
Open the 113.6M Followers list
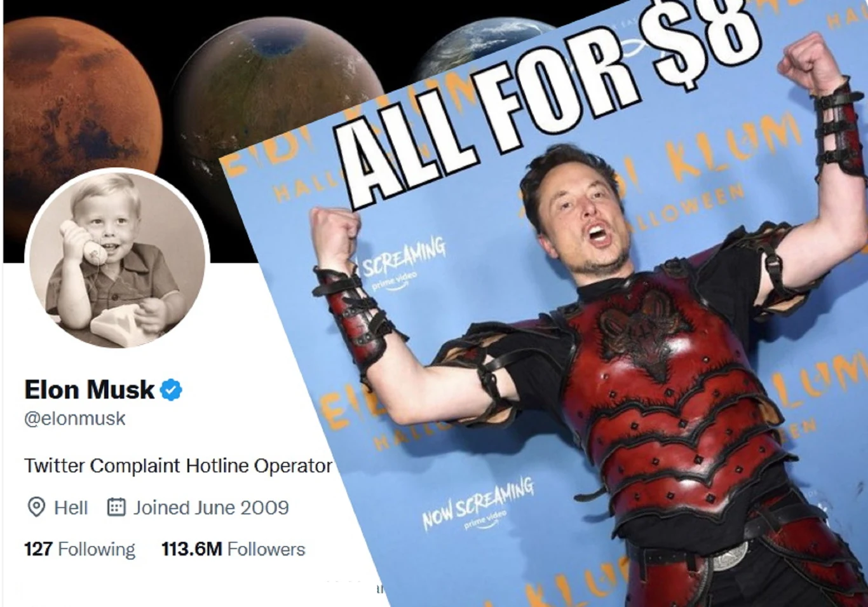point(233,549)
